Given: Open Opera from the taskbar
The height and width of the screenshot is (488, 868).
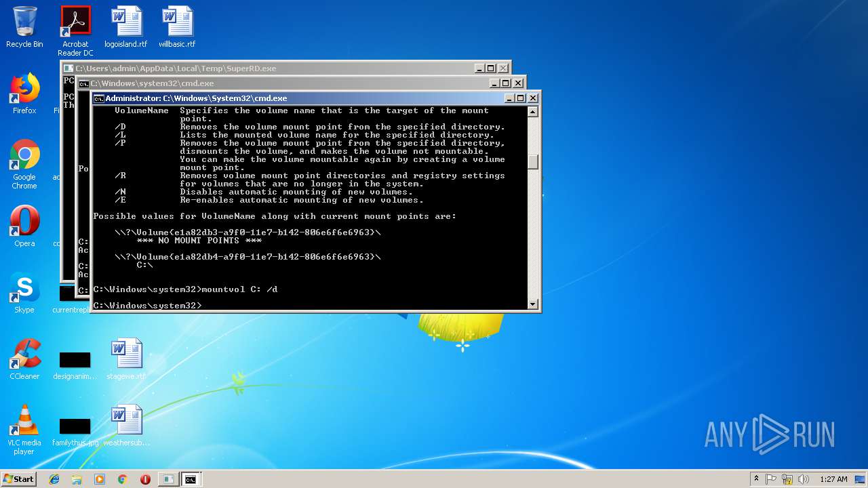Looking at the screenshot, I should click(145, 479).
